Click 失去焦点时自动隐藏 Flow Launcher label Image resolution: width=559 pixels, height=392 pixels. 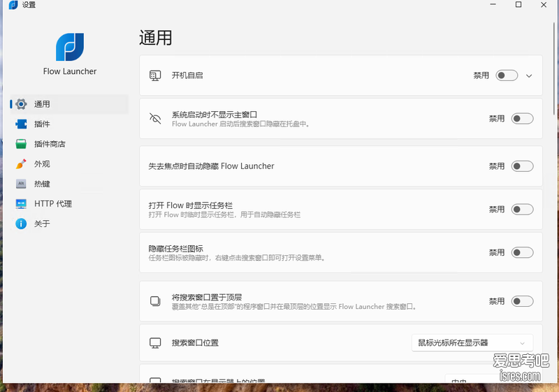pos(212,166)
